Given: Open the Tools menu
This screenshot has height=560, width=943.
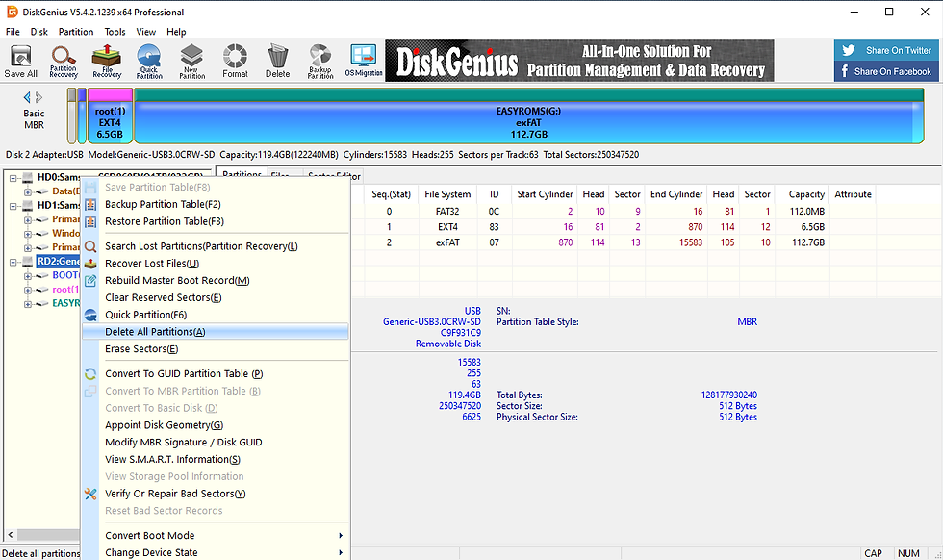Looking at the screenshot, I should tap(115, 32).
